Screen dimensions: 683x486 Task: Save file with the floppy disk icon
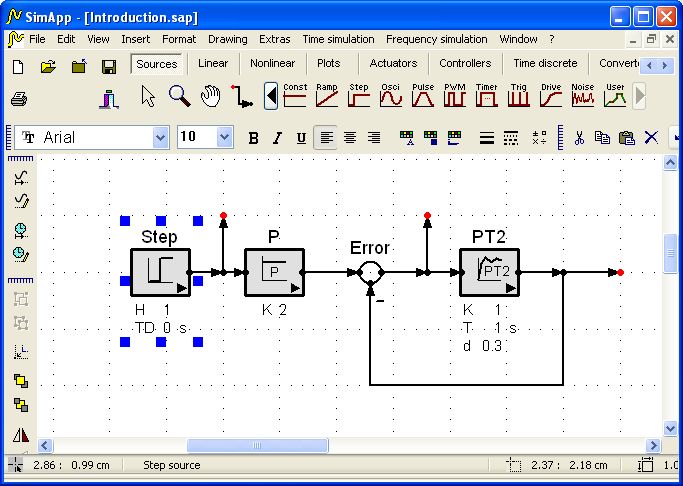tap(109, 67)
